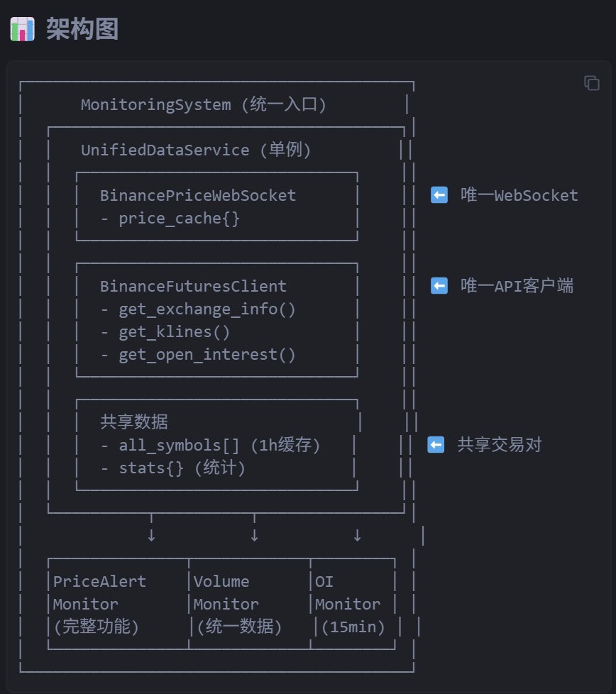Click the PriceAlert box label

point(99,582)
